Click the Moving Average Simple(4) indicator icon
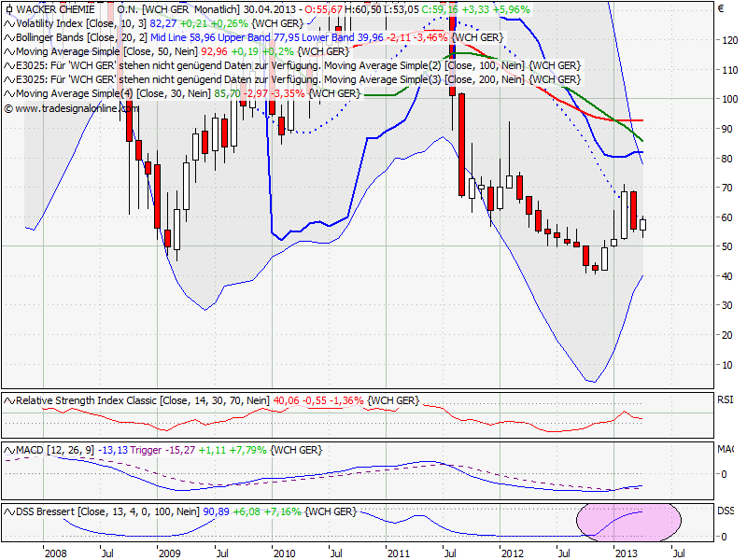Image resolution: width=747 pixels, height=560 pixels. pyautogui.click(x=7, y=92)
